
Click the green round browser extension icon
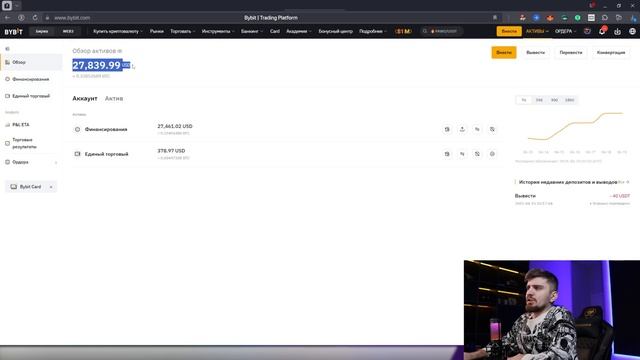tap(578, 18)
